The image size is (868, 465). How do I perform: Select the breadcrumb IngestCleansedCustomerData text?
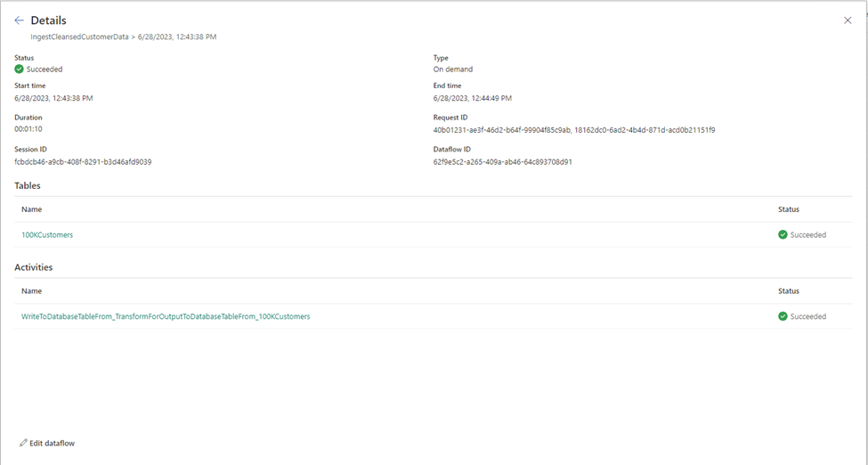80,37
